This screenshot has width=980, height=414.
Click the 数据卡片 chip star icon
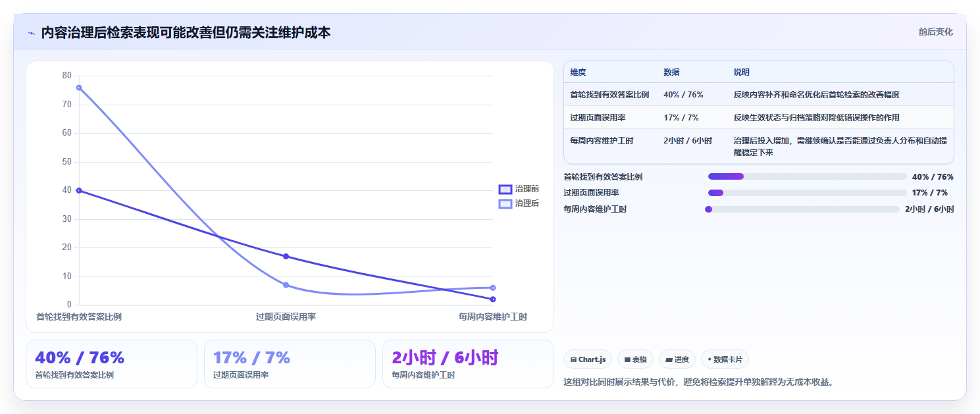pos(709,359)
